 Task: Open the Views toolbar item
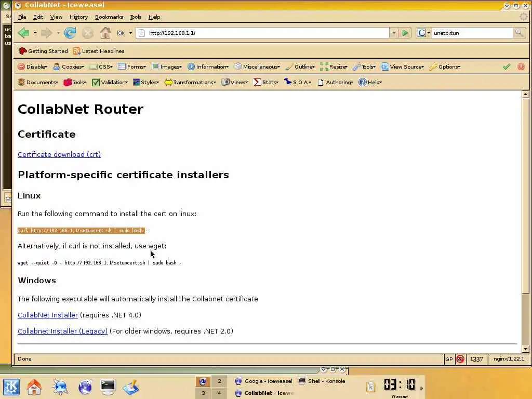[234, 82]
